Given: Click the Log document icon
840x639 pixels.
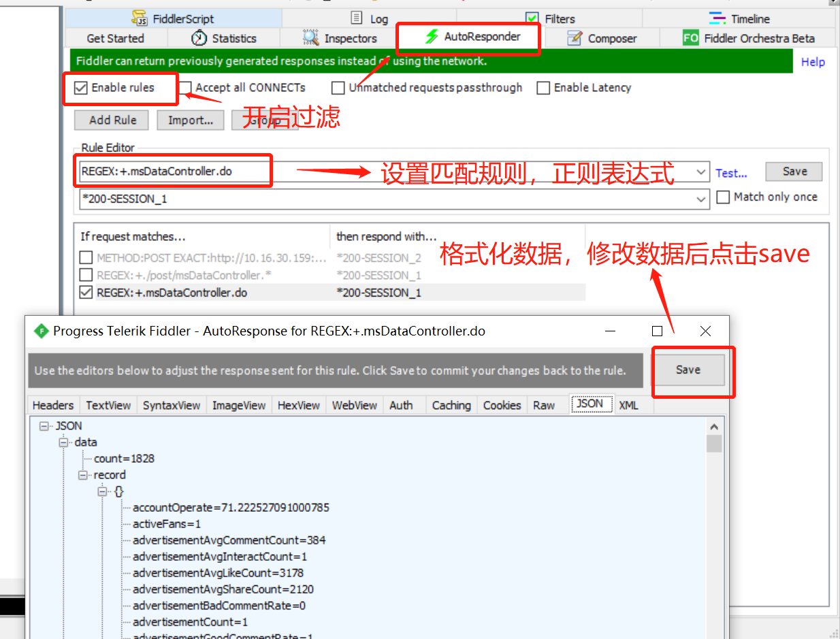Looking at the screenshot, I should (x=357, y=18).
